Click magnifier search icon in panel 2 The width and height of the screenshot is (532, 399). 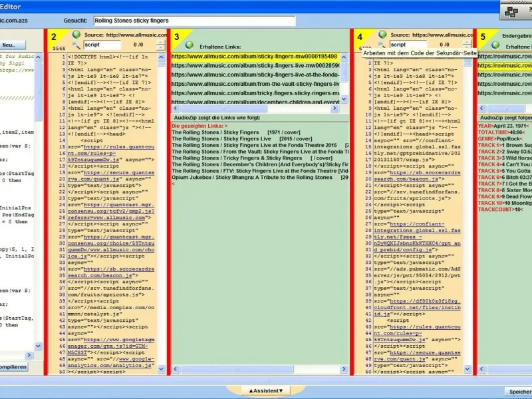click(76, 45)
